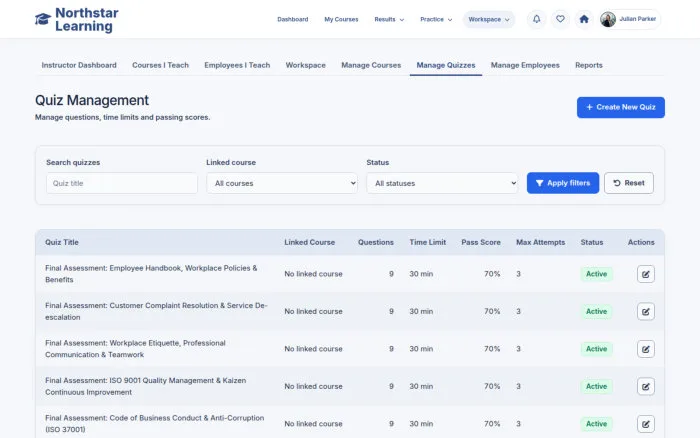Select the Employee Handbook assessment title
700x438 pixels.
(151, 274)
